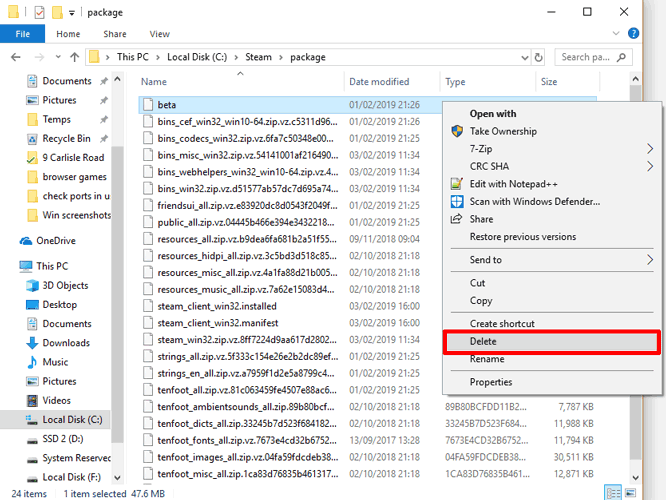Open the File menu tab

click(20, 34)
